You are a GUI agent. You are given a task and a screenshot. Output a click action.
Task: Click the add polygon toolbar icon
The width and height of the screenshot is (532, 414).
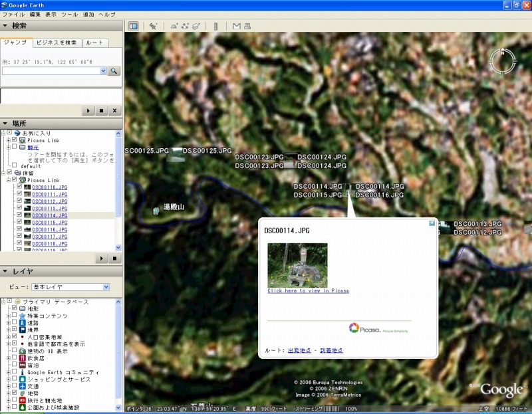tap(174, 26)
